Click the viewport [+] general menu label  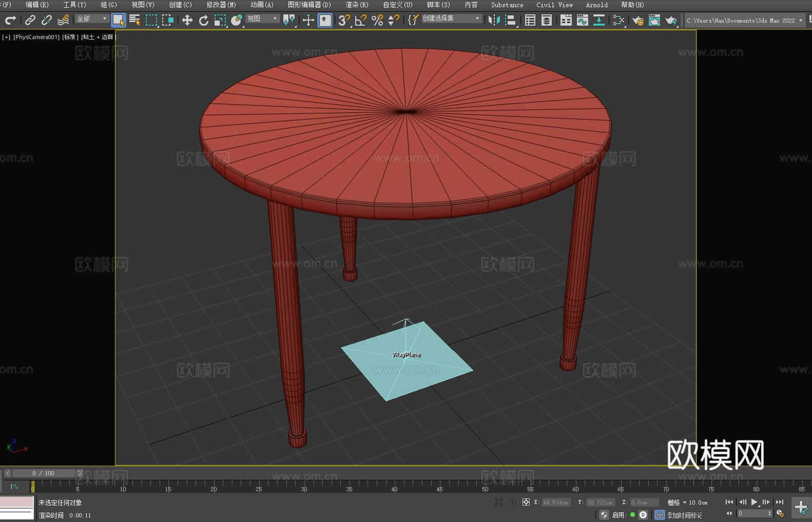pyautogui.click(x=6, y=37)
